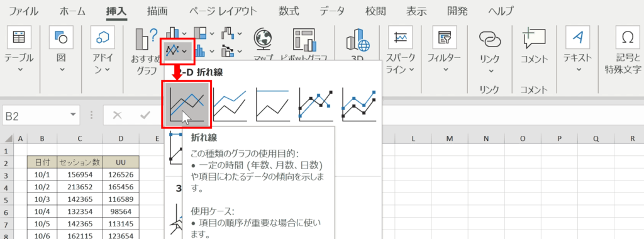The image size is (644, 239).
Task: Pick the line with markers chart
Action: coord(316,104)
